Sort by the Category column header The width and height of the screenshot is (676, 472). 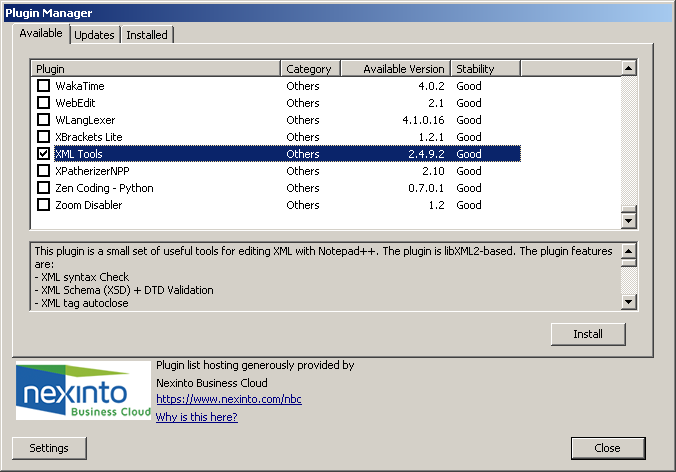pos(310,69)
